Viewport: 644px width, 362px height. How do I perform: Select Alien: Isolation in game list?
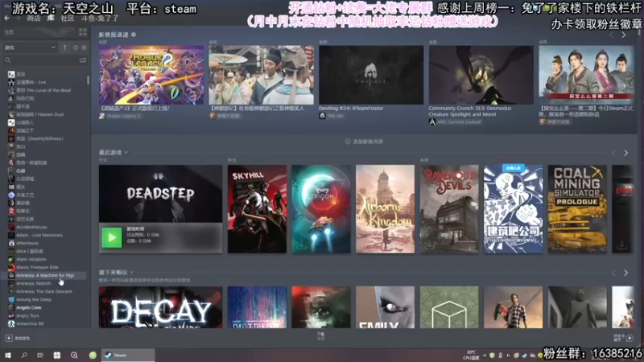31,259
